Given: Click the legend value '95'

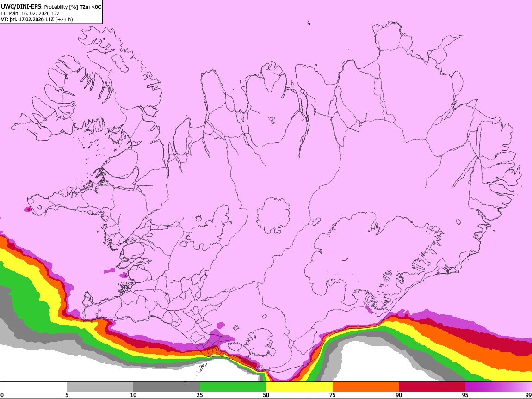Looking at the screenshot, I should (x=465, y=395).
